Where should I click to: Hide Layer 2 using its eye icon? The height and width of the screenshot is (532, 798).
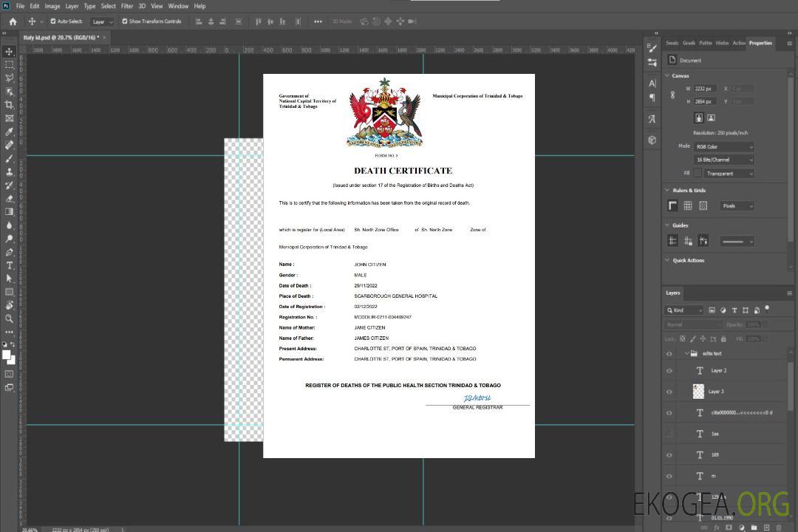[x=669, y=371]
